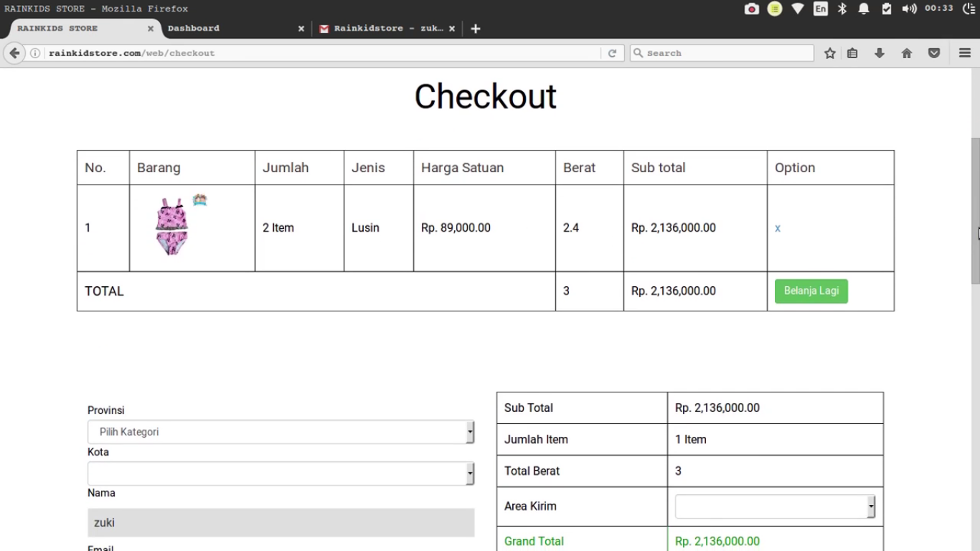Click the system tray Bluetooth icon
The height and width of the screenshot is (551, 980).
[x=843, y=9]
